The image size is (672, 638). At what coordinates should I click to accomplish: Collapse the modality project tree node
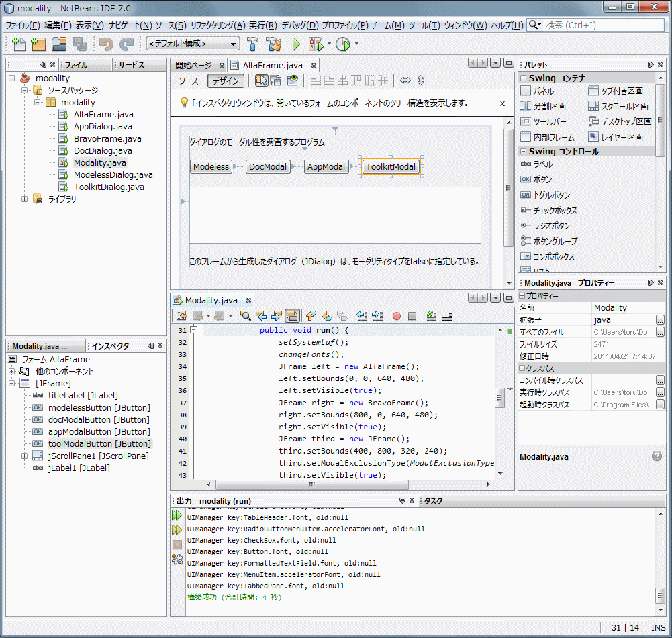pyautogui.click(x=12, y=78)
